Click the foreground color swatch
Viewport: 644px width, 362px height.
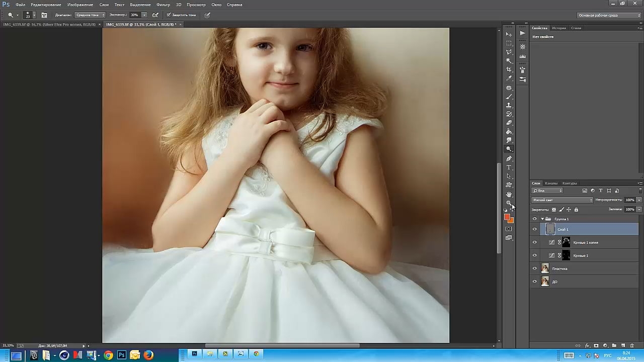tap(507, 217)
